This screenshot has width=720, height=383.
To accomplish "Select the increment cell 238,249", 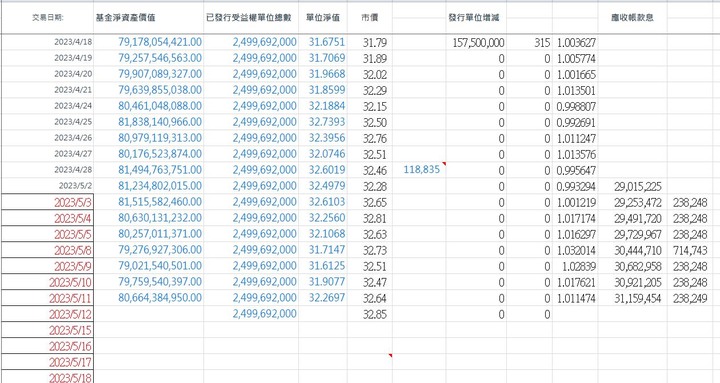I will [x=690, y=299].
